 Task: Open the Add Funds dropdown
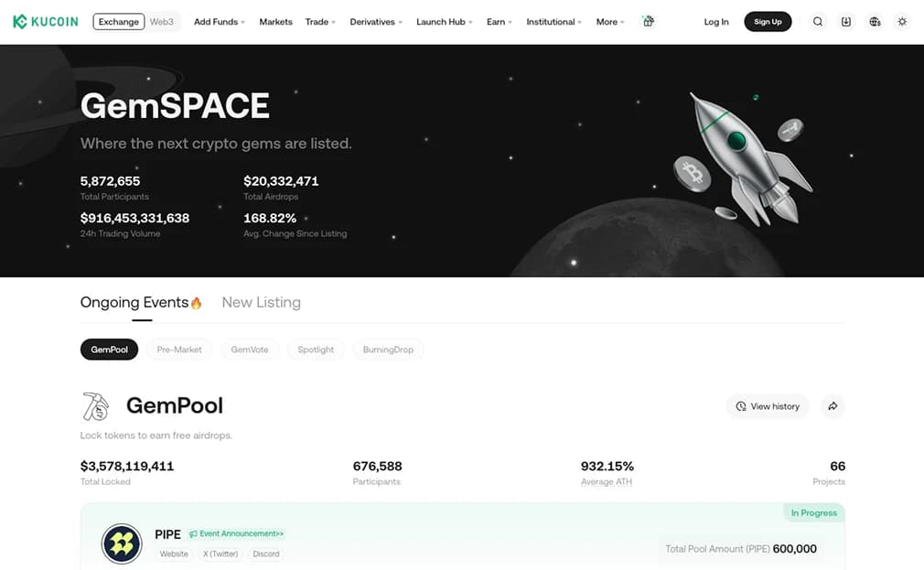[215, 21]
